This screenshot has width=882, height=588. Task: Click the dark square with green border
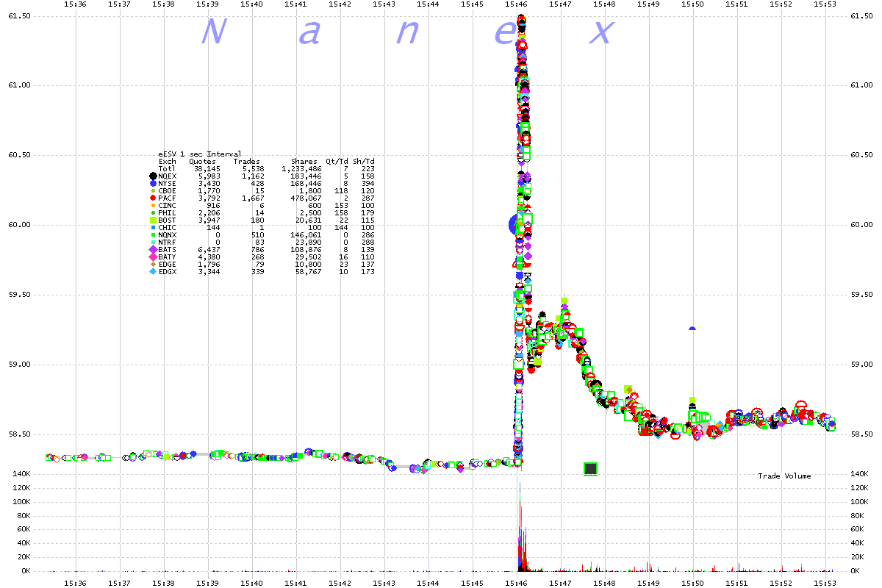click(590, 469)
